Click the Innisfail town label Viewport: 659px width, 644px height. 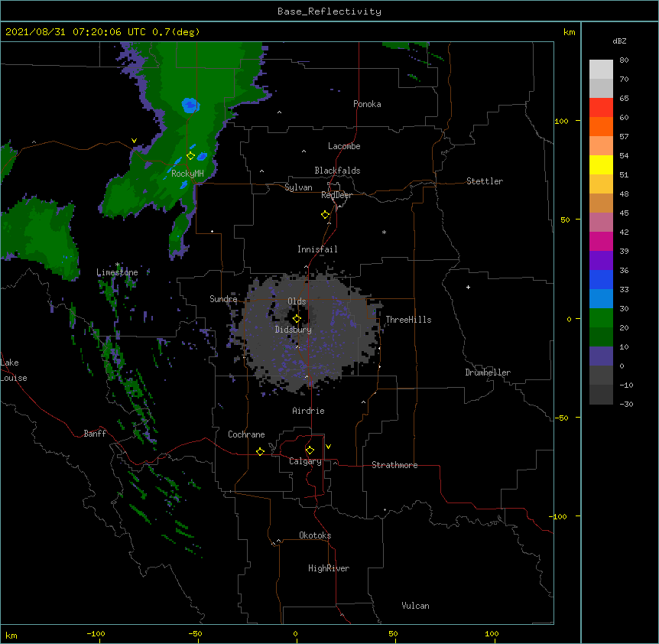tap(317, 249)
